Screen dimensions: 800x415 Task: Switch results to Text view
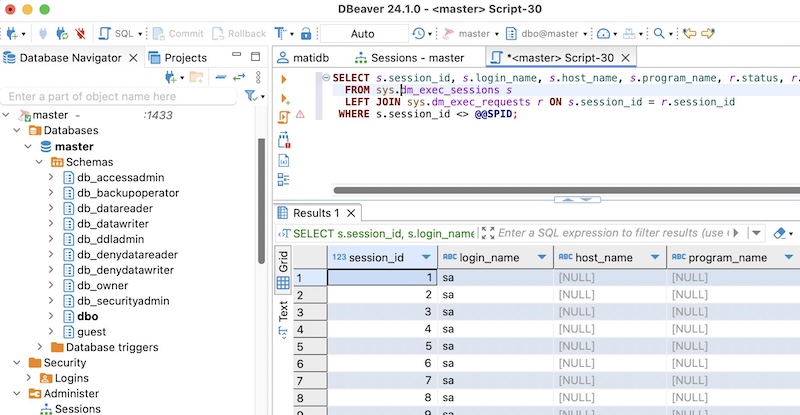283,319
